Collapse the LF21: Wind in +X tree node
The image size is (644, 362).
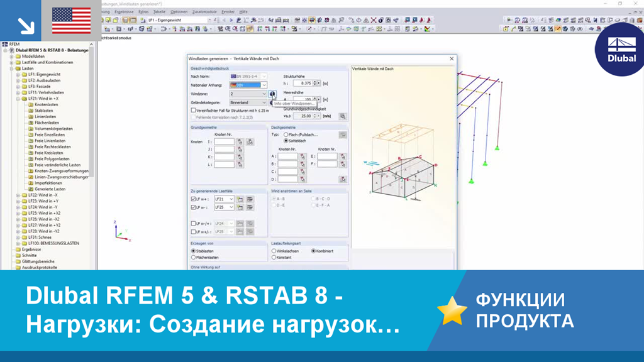[x=18, y=99]
